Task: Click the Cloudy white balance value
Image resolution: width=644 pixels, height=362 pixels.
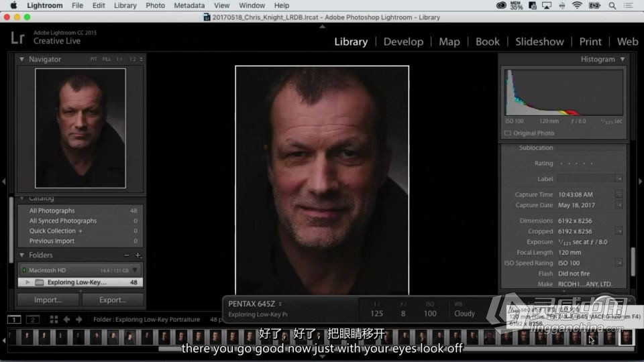Action: pos(464,314)
